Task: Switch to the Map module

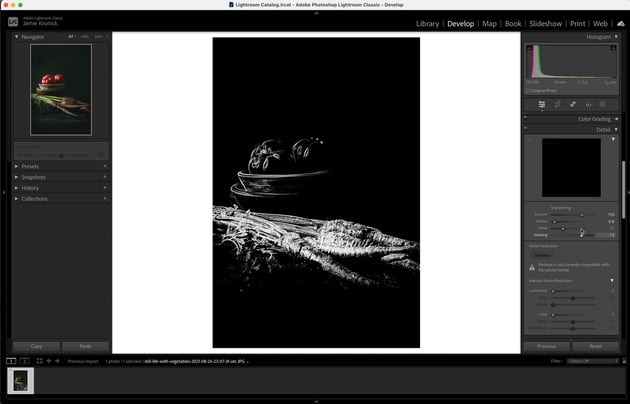Action: click(489, 24)
